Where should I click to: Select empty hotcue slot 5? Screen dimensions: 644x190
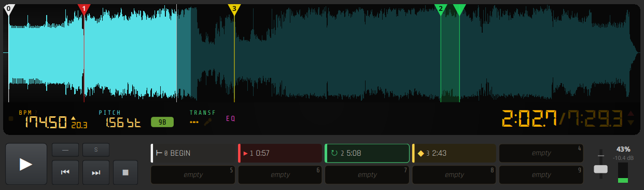tap(192, 175)
